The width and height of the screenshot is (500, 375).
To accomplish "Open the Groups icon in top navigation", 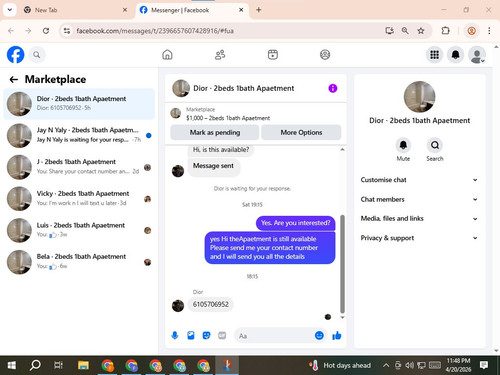I will click(325, 54).
